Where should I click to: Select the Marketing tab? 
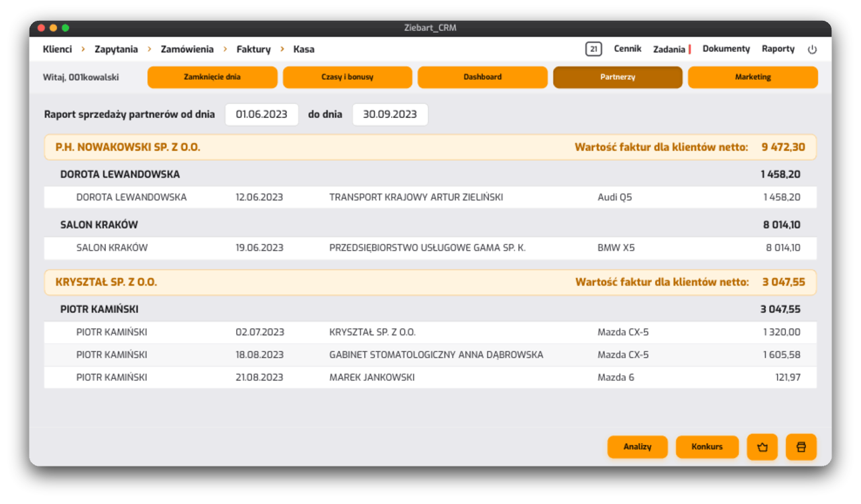coord(753,77)
